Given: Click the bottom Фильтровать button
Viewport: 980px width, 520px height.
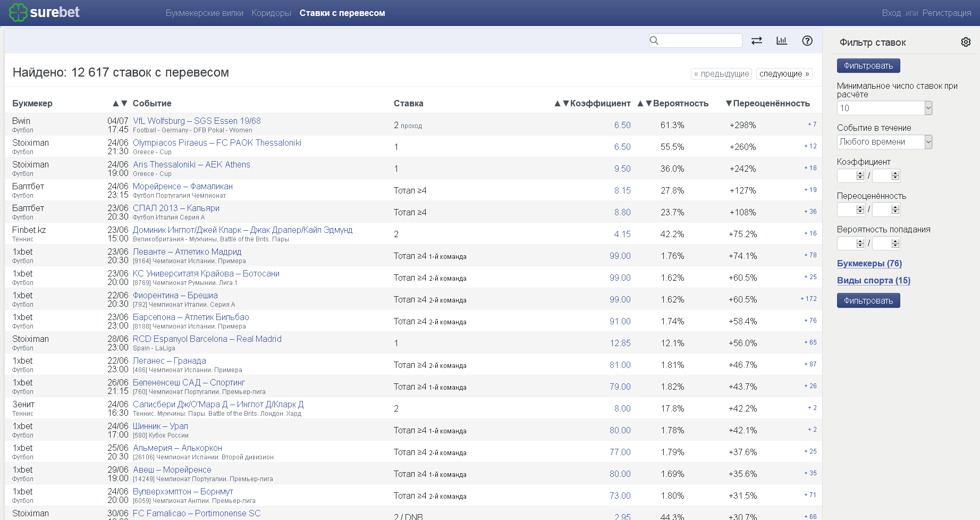Looking at the screenshot, I should click(868, 301).
